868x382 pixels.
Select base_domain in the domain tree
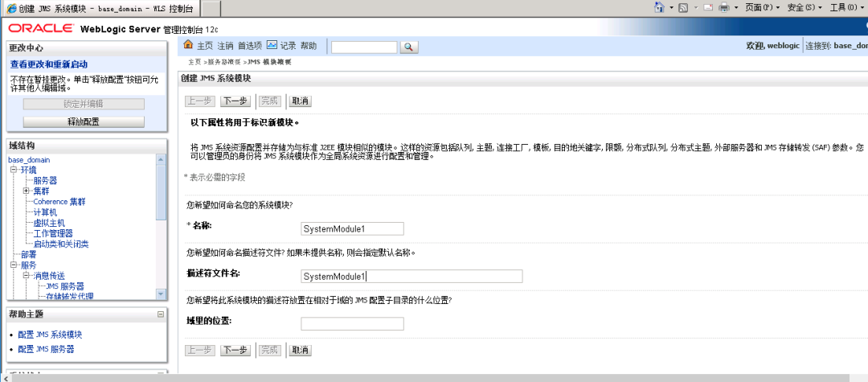coord(29,160)
